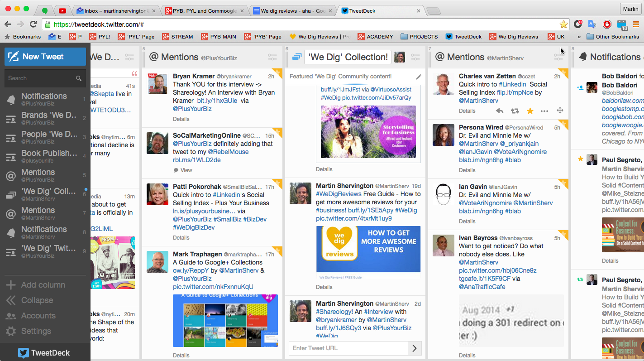Jump to Brands 'We D..' column
The height and width of the screenshot is (361, 644).
[45, 118]
